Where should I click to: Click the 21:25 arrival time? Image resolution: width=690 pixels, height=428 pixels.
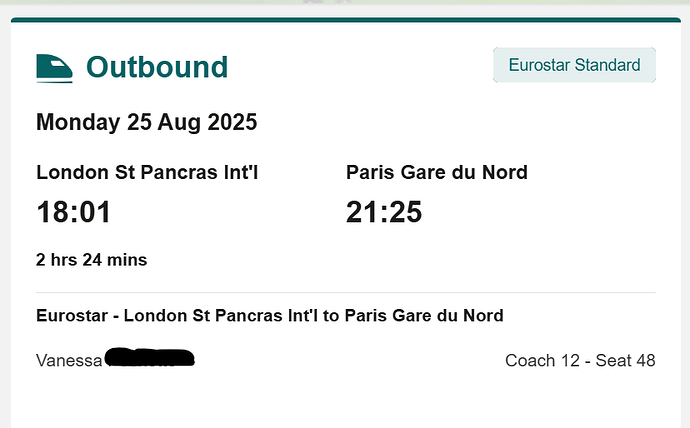[x=384, y=212]
